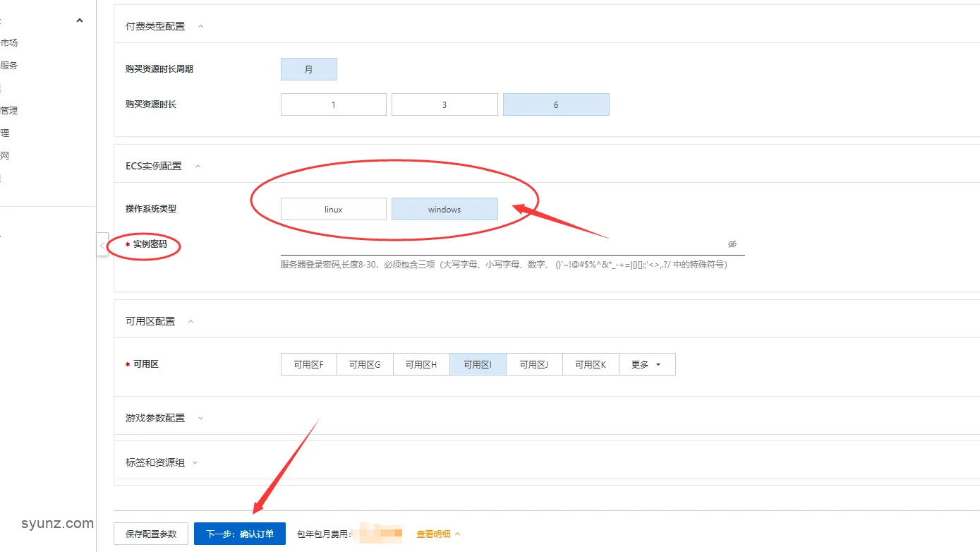Screen dimensions: 980x552
Task: Click 保存配置参数 button
Action: click(x=151, y=534)
